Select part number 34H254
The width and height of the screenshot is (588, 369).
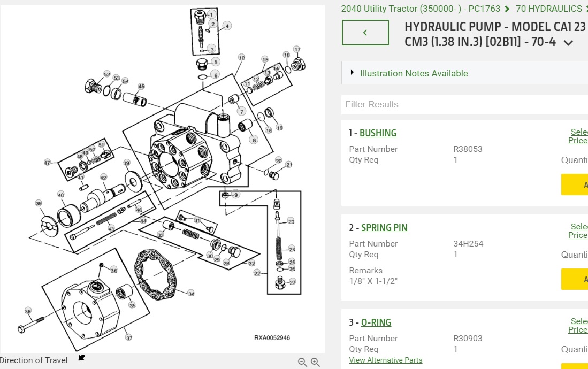click(468, 243)
